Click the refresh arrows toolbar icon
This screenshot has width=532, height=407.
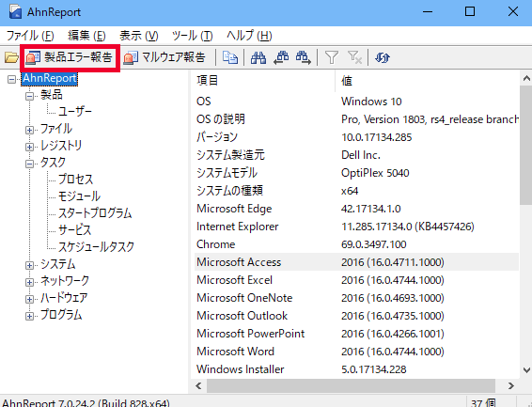(x=383, y=57)
